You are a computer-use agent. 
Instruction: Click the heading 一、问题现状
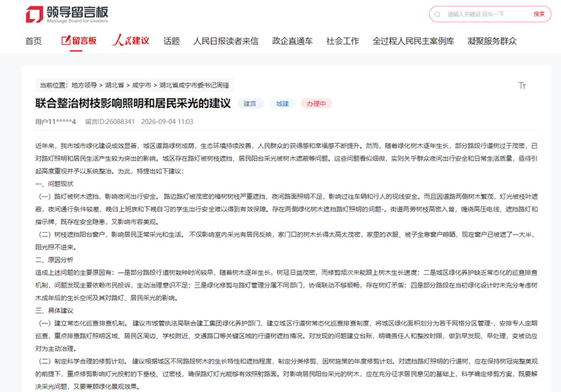coord(55,184)
